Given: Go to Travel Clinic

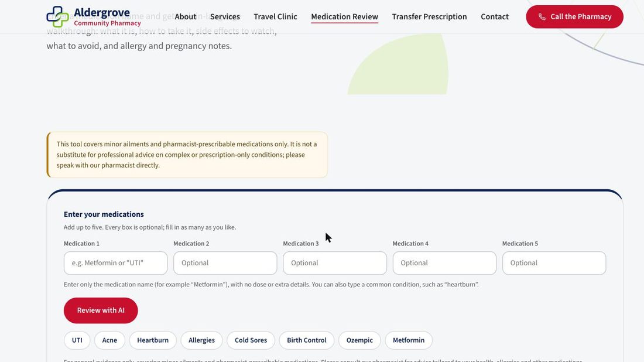Looking at the screenshot, I should point(275,17).
